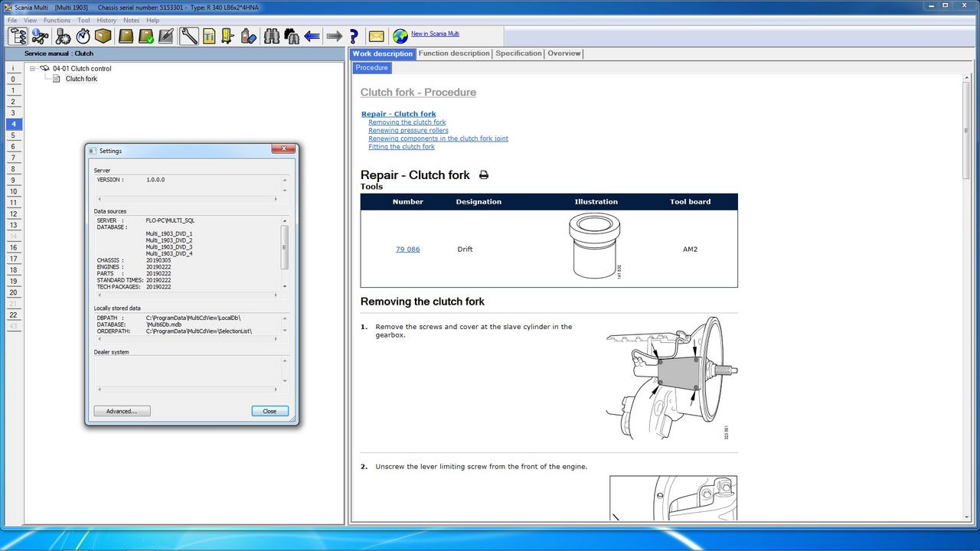Select the Clutch fork item in the tree

(x=81, y=78)
